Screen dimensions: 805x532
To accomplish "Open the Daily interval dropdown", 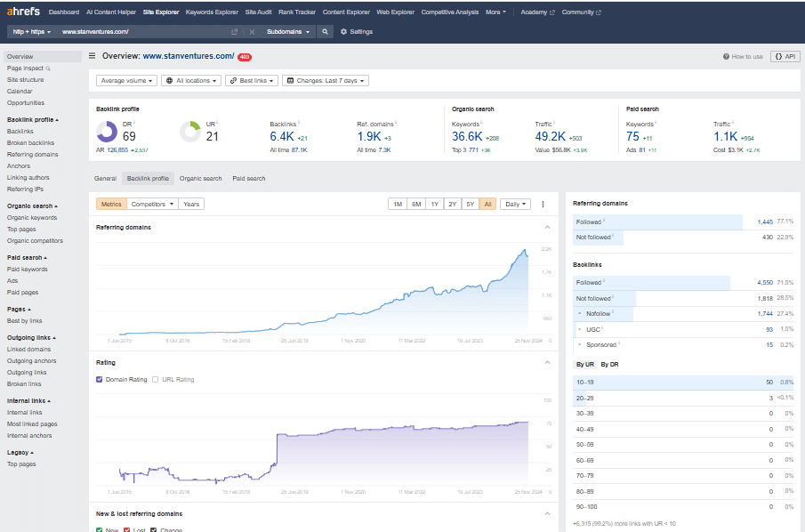I will pyautogui.click(x=514, y=204).
